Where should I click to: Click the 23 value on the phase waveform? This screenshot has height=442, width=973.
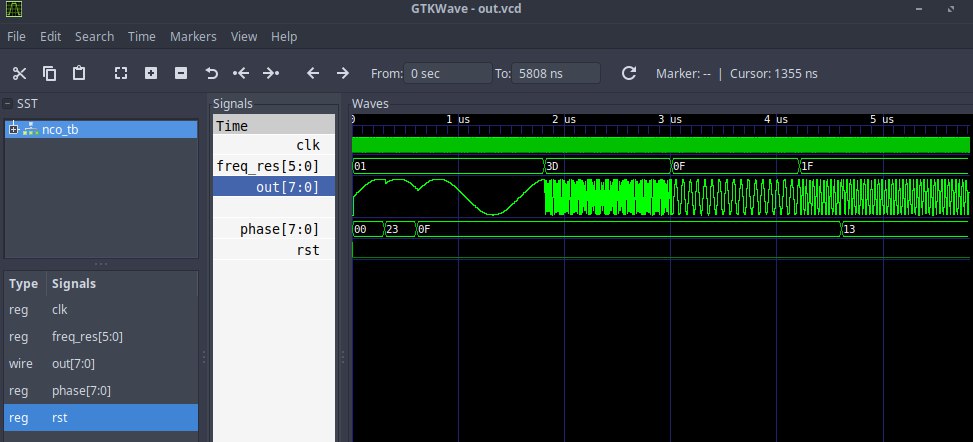(x=392, y=229)
